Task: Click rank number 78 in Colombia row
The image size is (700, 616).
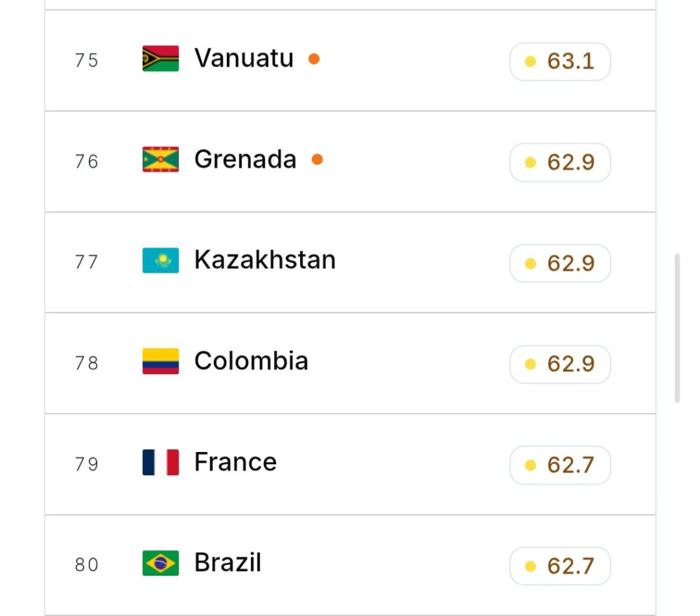Action: [87, 363]
